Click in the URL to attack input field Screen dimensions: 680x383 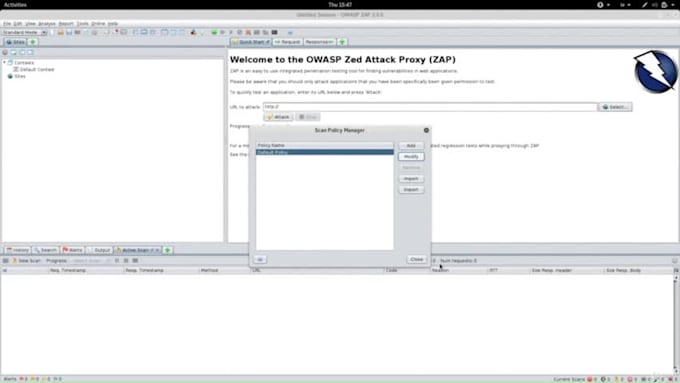tap(430, 107)
